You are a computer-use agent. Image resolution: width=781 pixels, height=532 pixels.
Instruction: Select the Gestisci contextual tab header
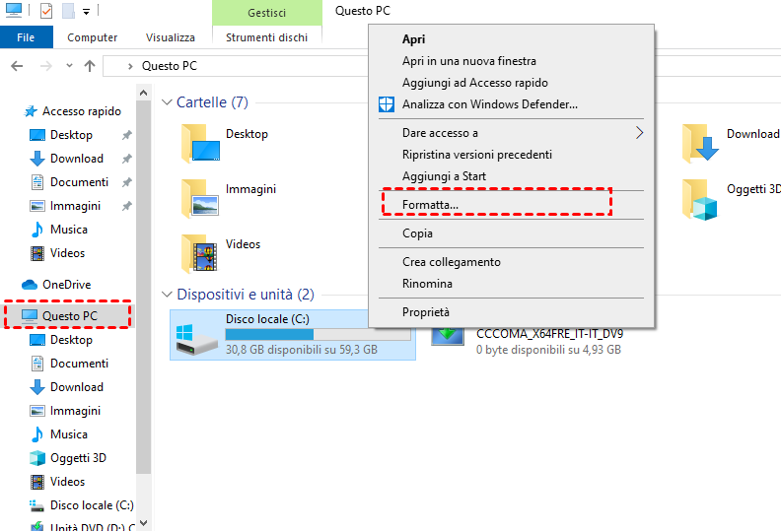266,13
